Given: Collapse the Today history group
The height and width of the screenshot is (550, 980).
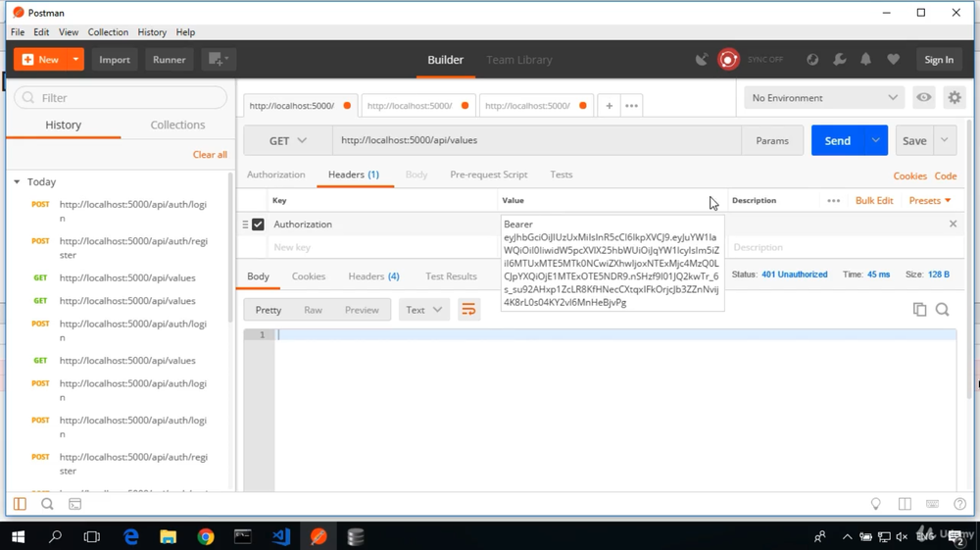Looking at the screenshot, I should pos(17,182).
